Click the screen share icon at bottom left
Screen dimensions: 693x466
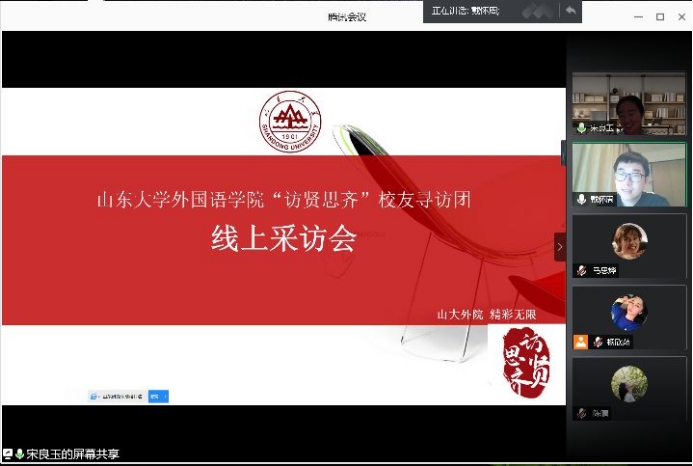point(8,454)
